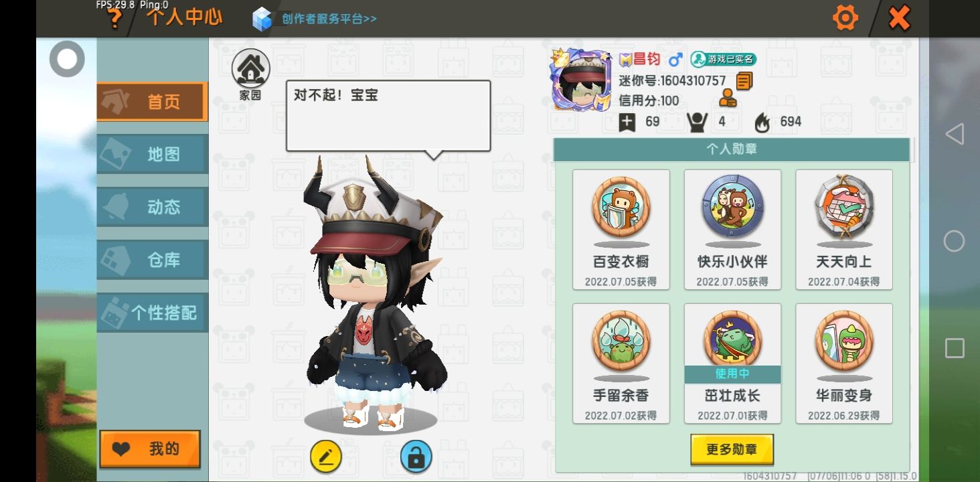Click the orange friend profile icon

click(728, 99)
